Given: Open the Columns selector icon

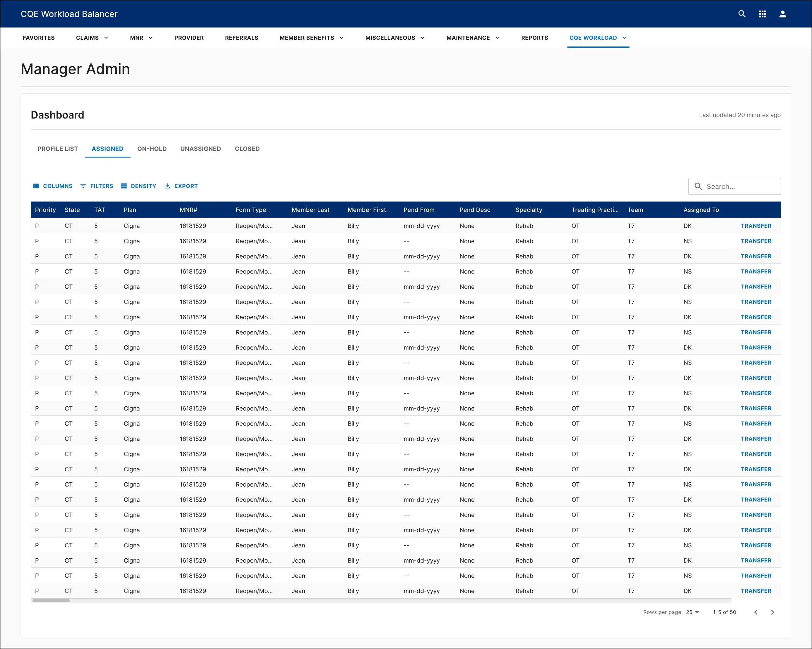Looking at the screenshot, I should tap(36, 186).
